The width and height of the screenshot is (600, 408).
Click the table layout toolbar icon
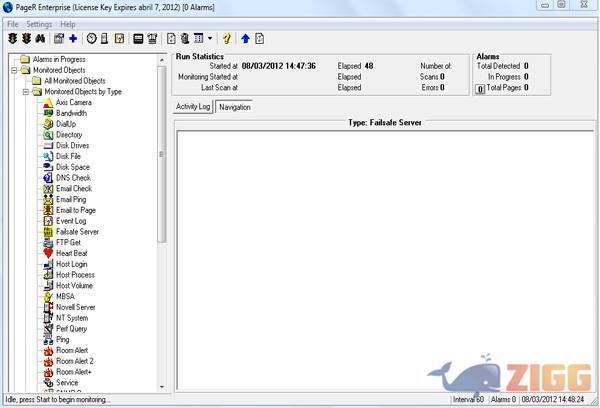(x=199, y=39)
